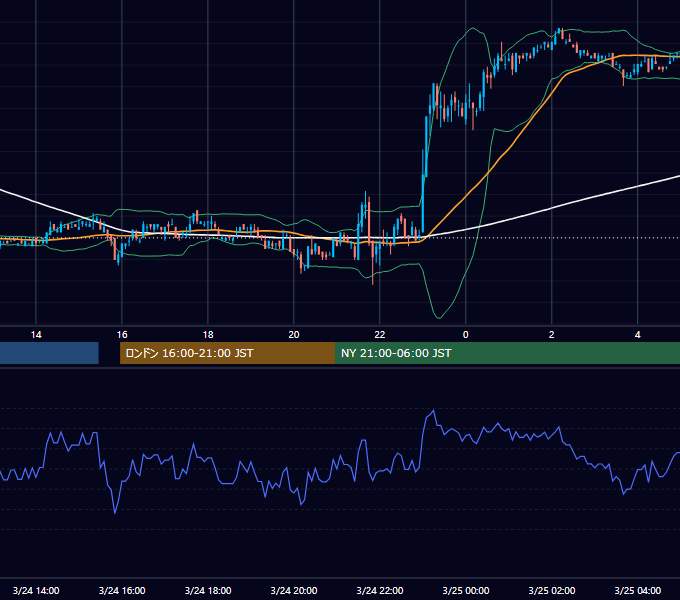
Task: Click the 2 hour label on upper axis
Action: [551, 335]
